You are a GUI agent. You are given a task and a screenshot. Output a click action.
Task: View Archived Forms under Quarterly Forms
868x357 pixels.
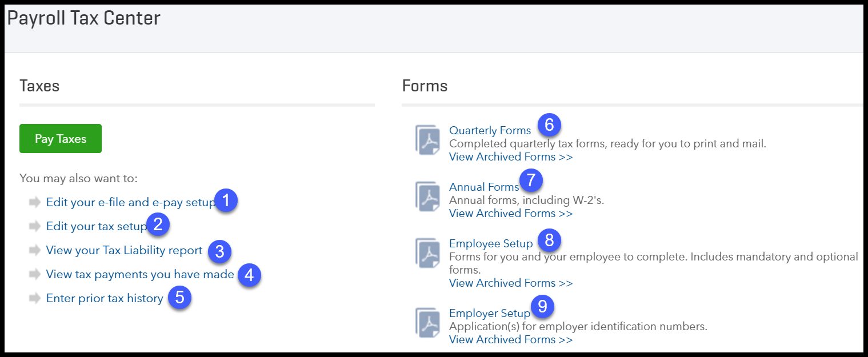tap(511, 157)
